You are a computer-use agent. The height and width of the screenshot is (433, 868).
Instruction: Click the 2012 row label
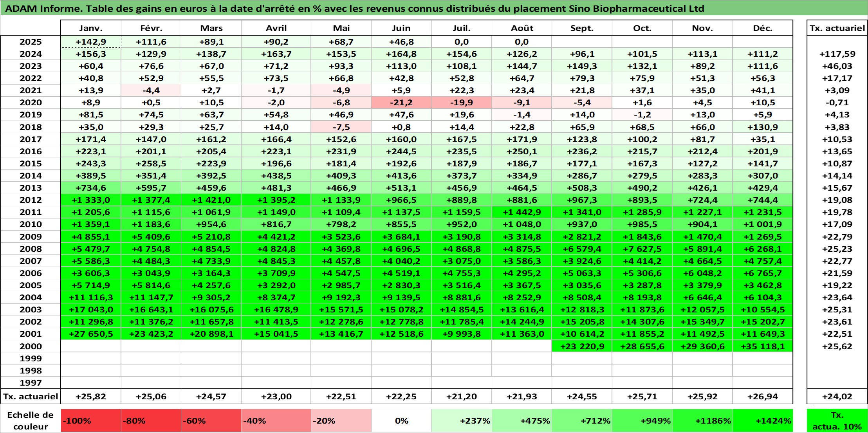pyautogui.click(x=31, y=200)
